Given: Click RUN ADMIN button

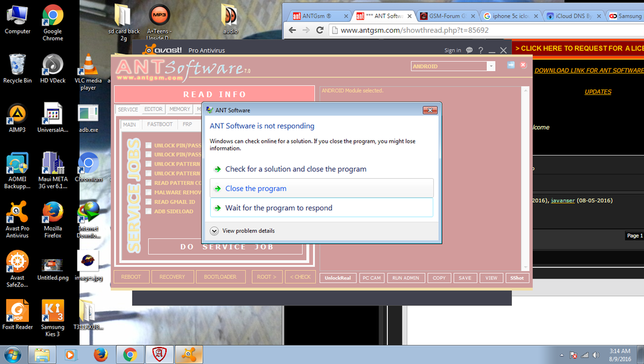Looking at the screenshot, I should click(406, 278).
